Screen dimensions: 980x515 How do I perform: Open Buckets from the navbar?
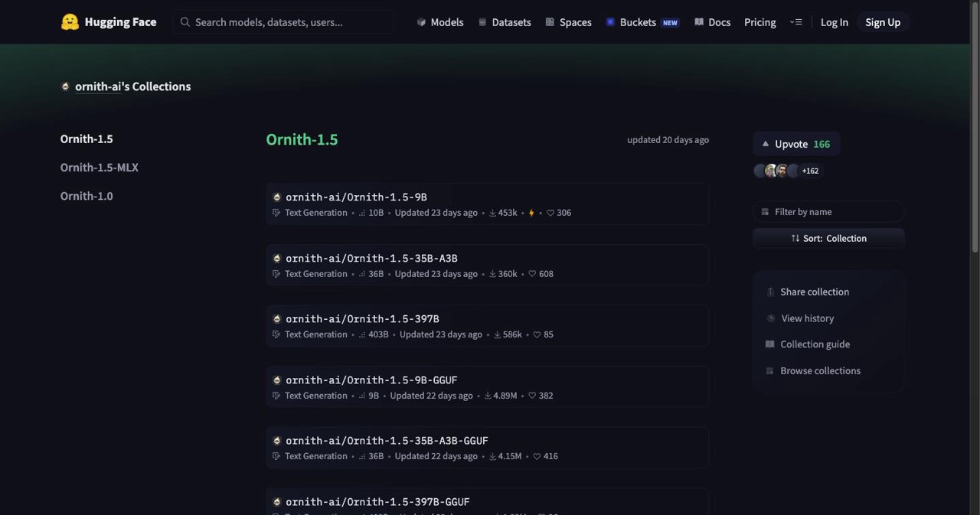click(x=642, y=22)
